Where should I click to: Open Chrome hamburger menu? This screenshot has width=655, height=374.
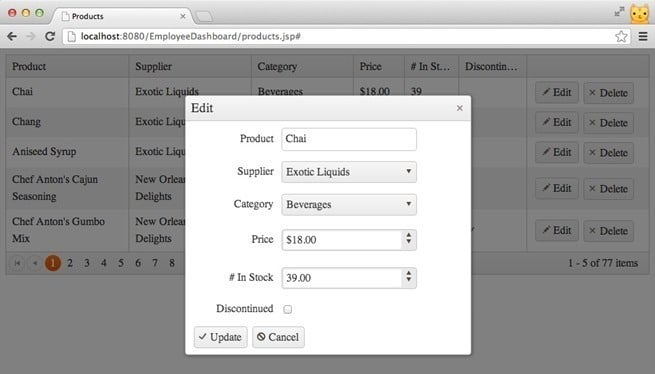pos(643,36)
